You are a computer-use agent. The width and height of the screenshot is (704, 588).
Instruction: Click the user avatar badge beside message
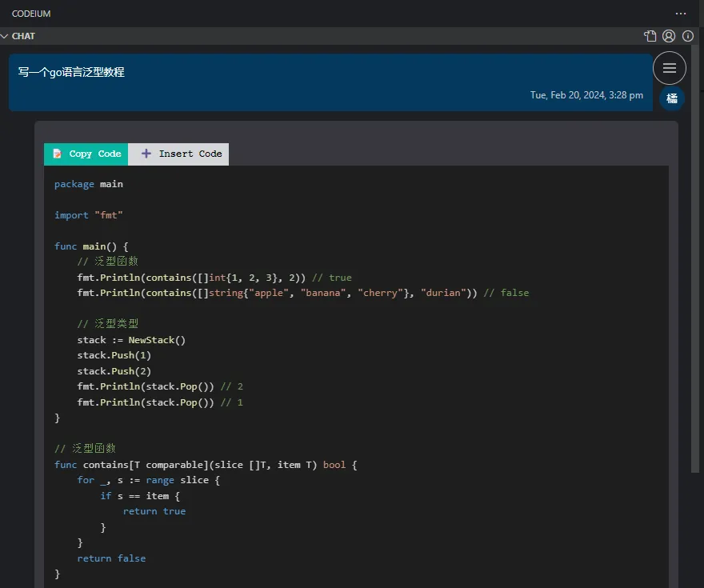672,98
